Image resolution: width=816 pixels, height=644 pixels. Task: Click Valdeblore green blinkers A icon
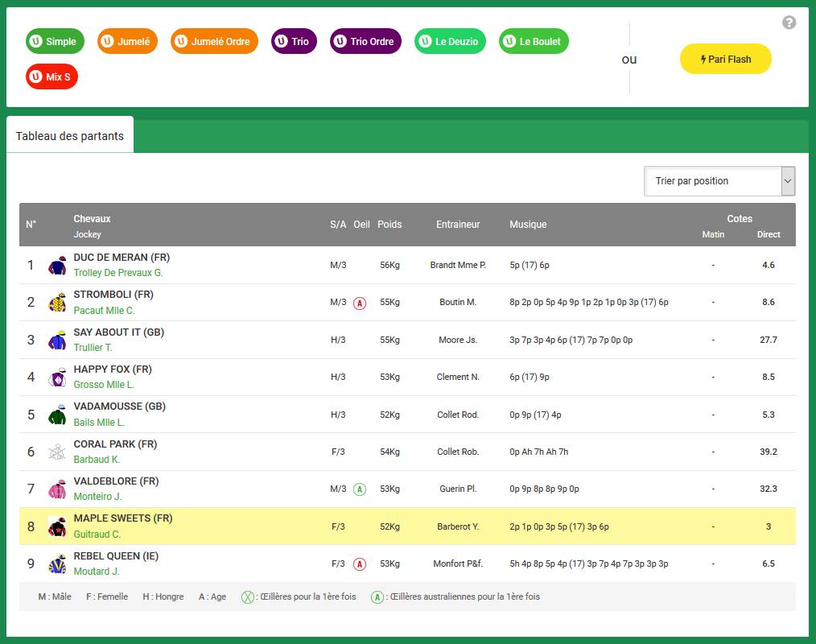click(360, 489)
